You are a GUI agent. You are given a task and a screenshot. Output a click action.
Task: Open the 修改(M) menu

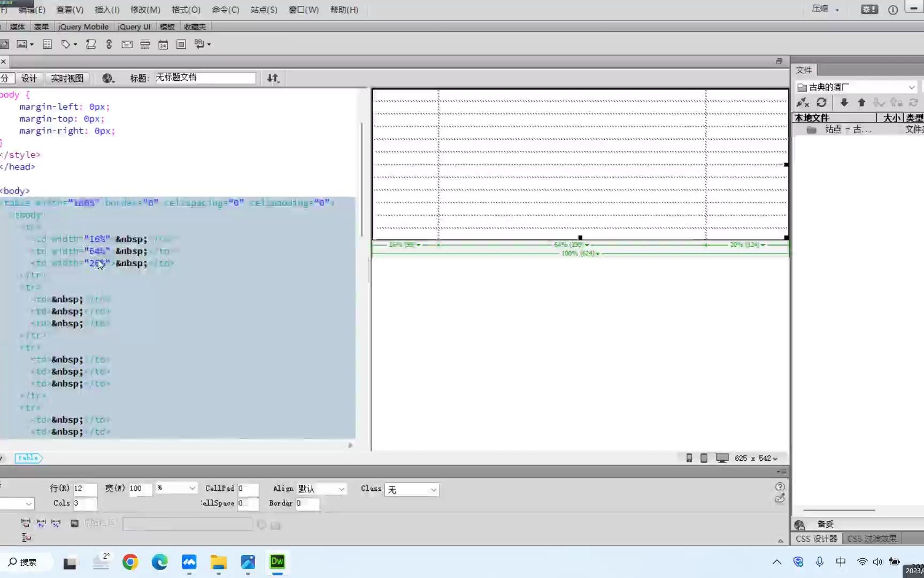tap(145, 10)
